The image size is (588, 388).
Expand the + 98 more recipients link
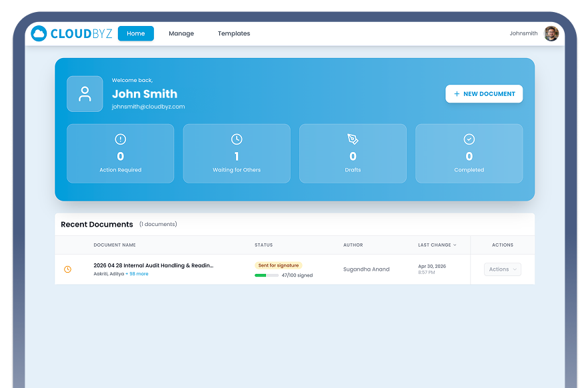[137, 274]
